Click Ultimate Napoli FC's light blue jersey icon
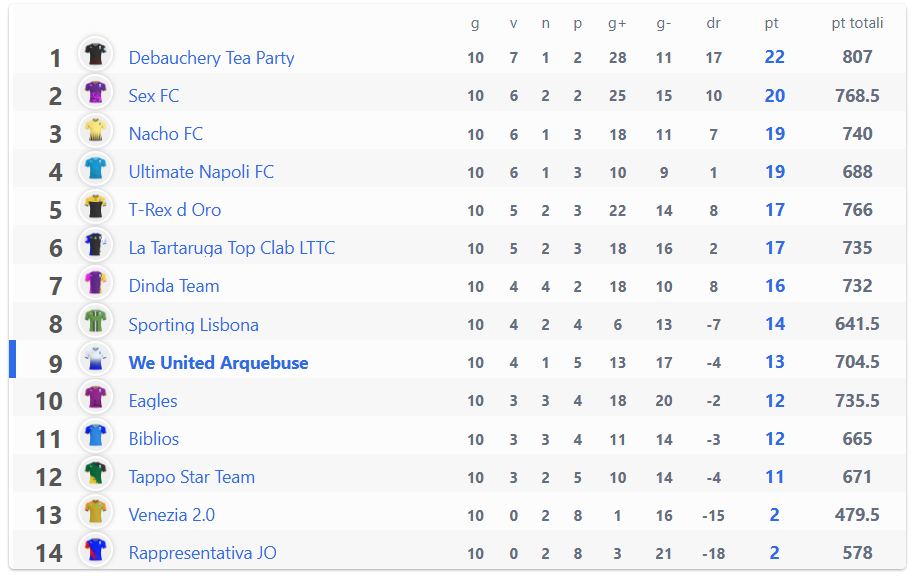The width and height of the screenshot is (918, 578). point(95,169)
